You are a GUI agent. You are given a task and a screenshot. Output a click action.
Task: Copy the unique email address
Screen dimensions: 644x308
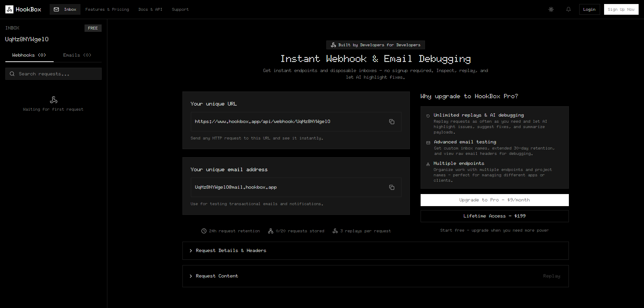coord(391,187)
